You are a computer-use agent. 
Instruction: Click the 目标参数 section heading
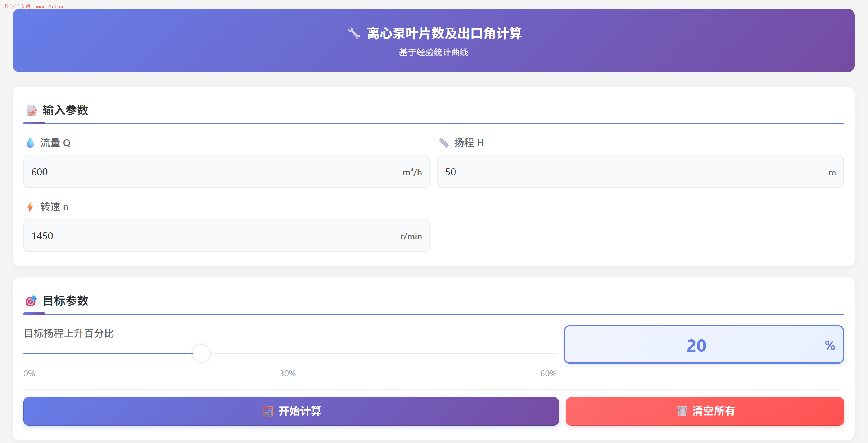click(x=65, y=301)
